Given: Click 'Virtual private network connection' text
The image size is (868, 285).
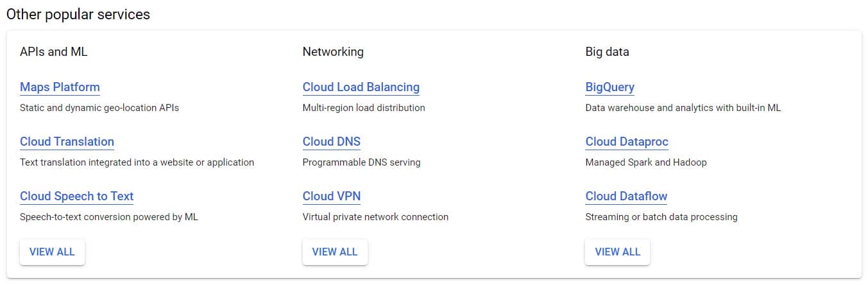Looking at the screenshot, I should click(x=375, y=217).
